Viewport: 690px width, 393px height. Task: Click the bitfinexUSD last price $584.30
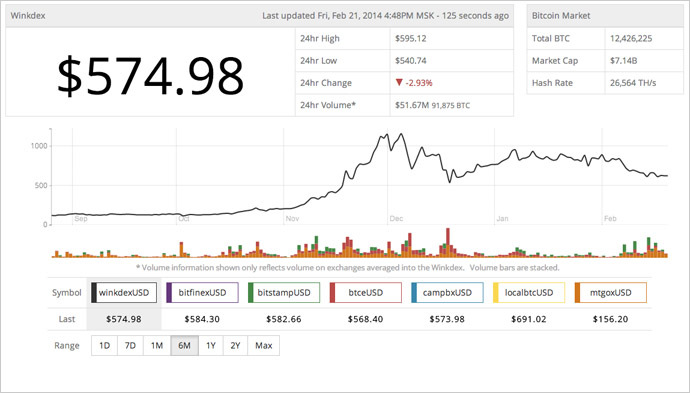[x=202, y=319]
